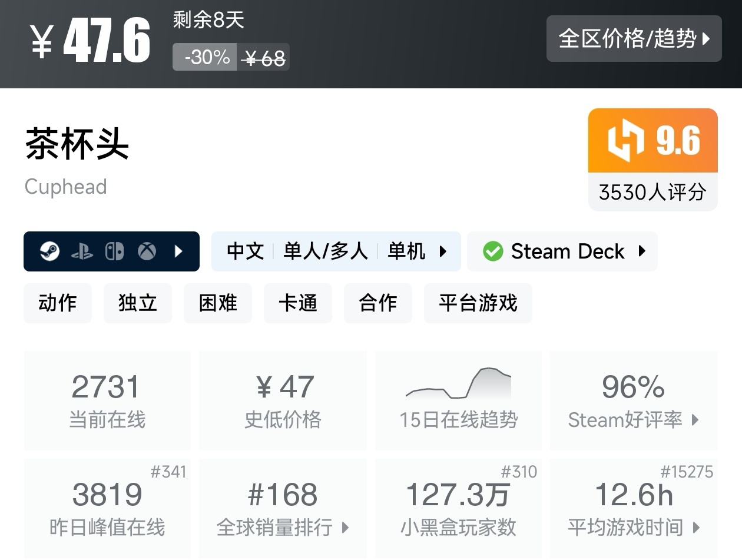Click the #341 peak rank label

[168, 472]
